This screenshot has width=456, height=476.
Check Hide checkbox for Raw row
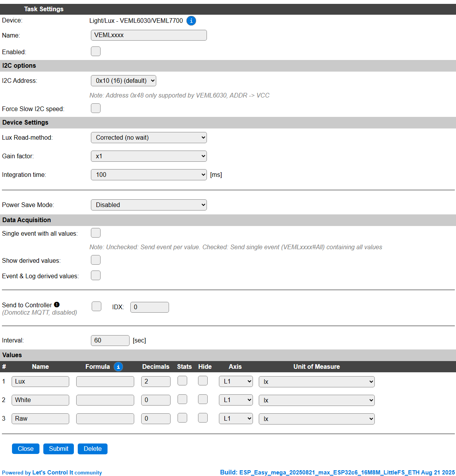click(x=203, y=418)
